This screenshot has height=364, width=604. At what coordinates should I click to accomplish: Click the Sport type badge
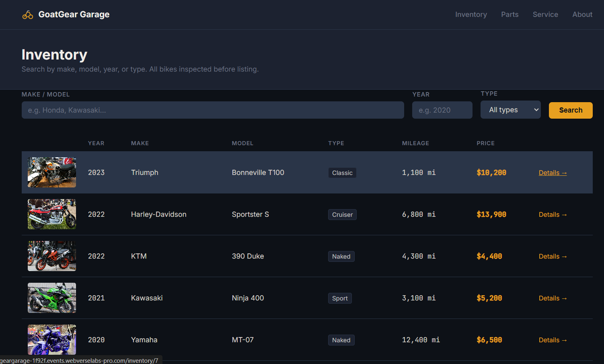pyautogui.click(x=340, y=298)
